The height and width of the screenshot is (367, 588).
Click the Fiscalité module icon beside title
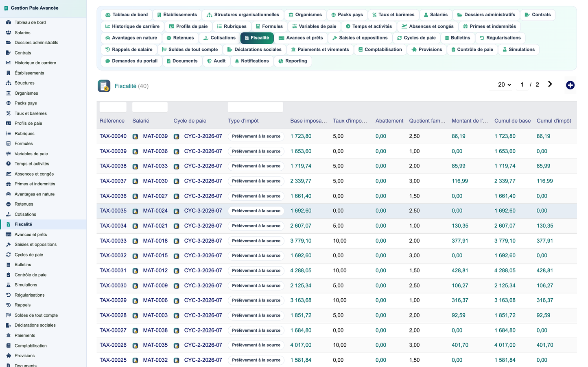pos(104,86)
